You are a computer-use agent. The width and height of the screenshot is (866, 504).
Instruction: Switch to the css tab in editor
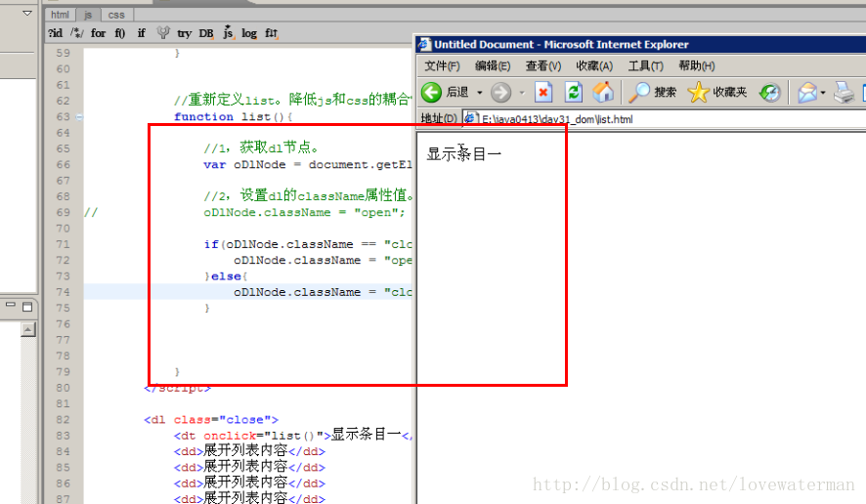(116, 15)
